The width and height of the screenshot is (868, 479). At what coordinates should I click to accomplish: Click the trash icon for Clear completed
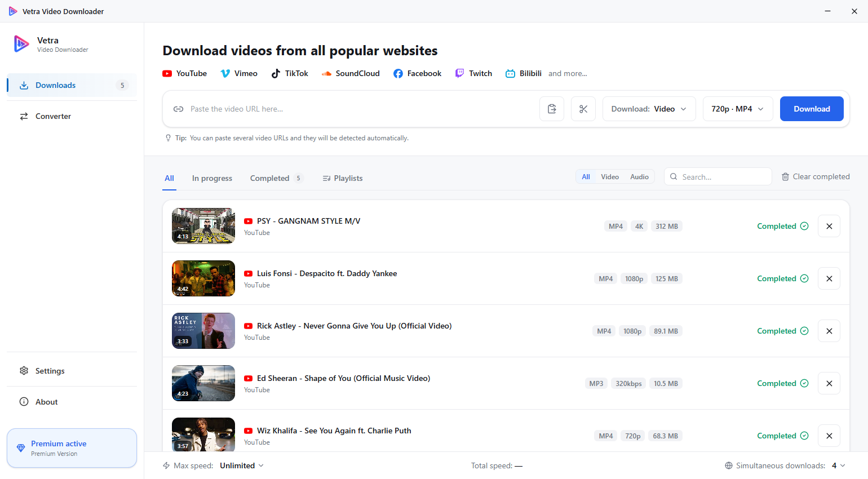[x=785, y=176]
